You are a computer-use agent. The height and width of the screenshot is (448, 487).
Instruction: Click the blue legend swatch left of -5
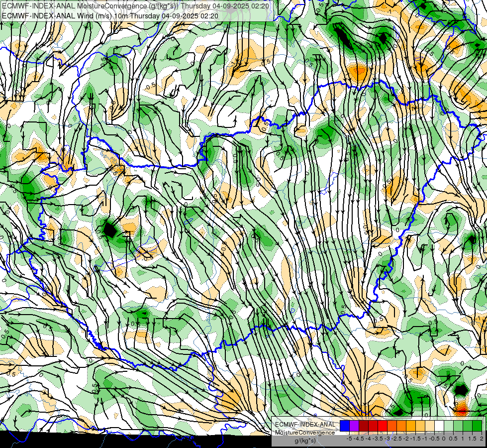tap(345, 426)
